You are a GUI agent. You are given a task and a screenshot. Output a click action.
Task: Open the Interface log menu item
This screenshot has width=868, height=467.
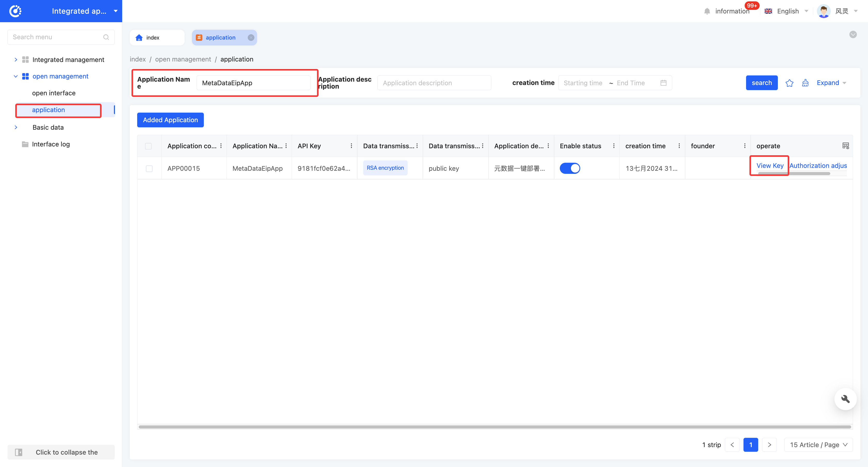pos(51,144)
